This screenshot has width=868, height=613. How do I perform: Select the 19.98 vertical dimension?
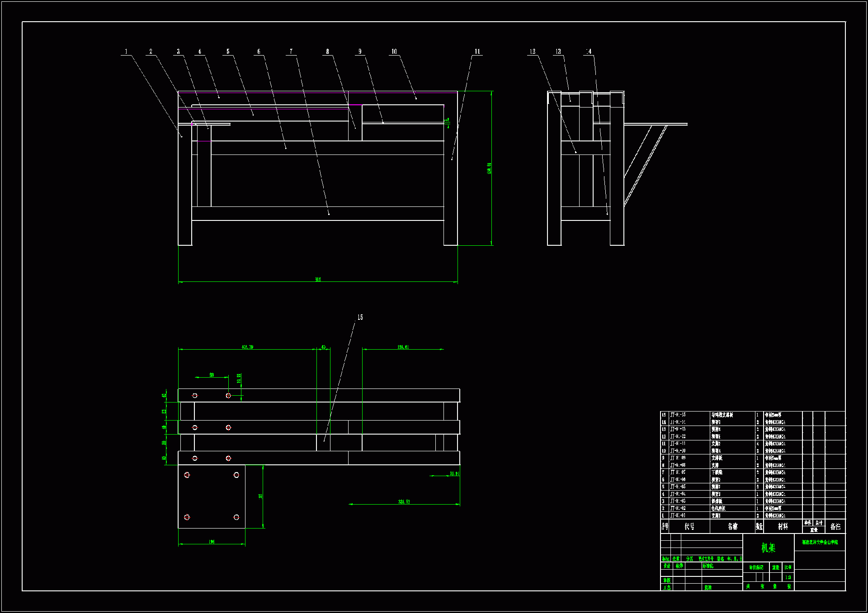coord(239,378)
